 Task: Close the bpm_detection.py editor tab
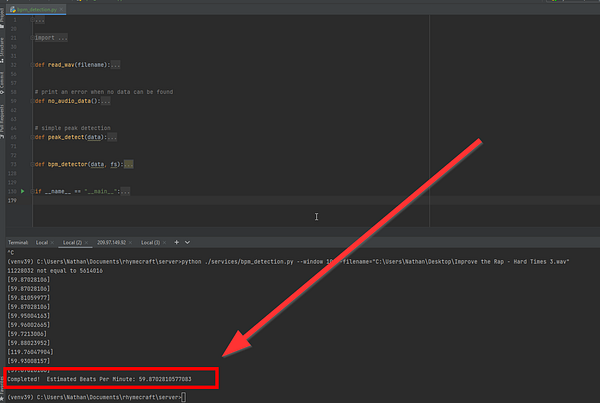[x=61, y=9]
